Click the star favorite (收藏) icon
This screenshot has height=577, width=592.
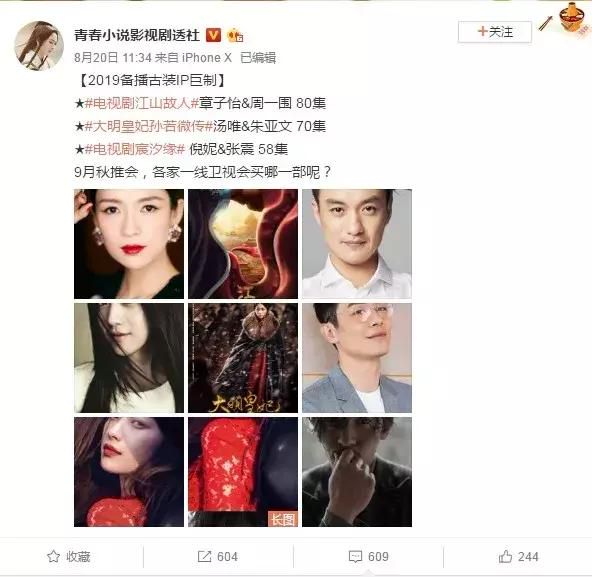(x=54, y=556)
